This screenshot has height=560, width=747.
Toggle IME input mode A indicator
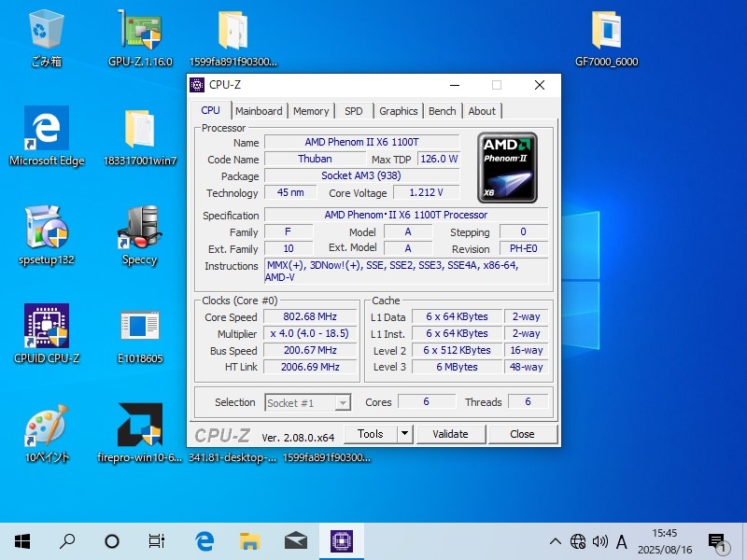pyautogui.click(x=622, y=541)
